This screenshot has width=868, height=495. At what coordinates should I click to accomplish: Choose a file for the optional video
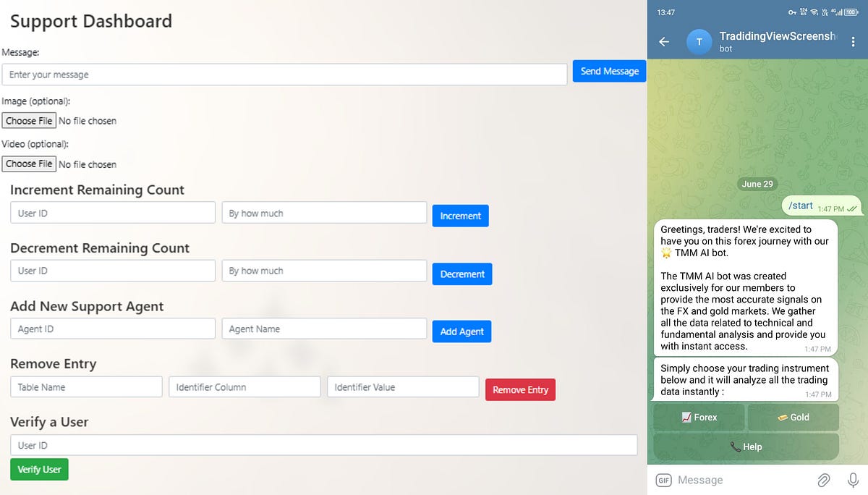click(29, 164)
